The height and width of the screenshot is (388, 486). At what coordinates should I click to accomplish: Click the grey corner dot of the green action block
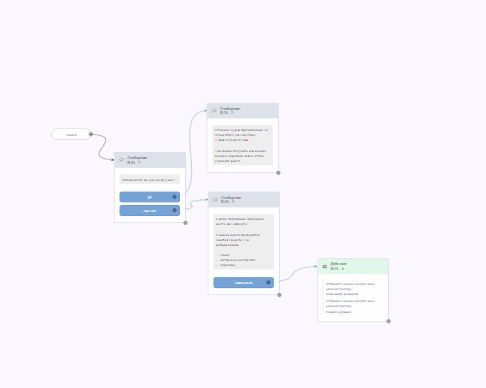coord(389,321)
